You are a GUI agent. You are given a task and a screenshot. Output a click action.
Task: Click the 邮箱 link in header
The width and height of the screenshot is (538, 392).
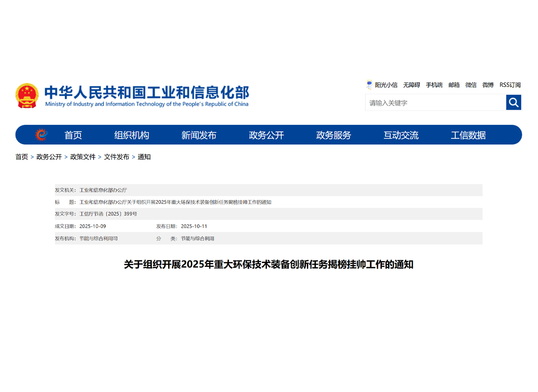pos(454,85)
